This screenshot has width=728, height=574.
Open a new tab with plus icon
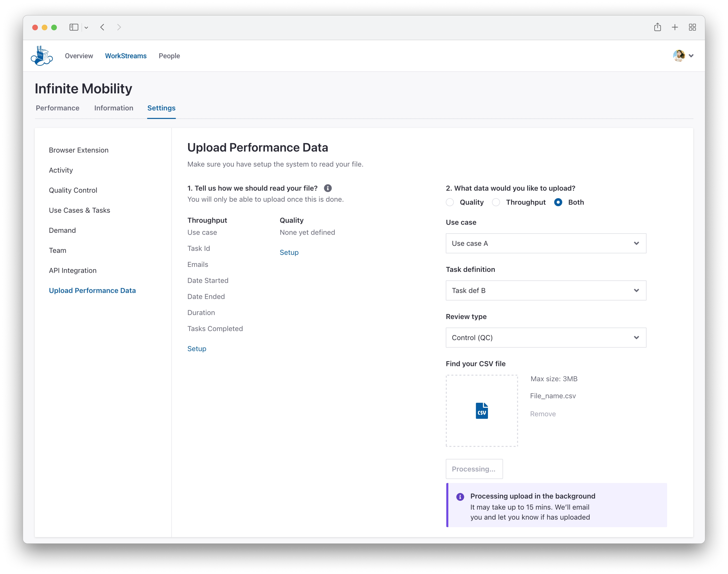[x=675, y=27]
